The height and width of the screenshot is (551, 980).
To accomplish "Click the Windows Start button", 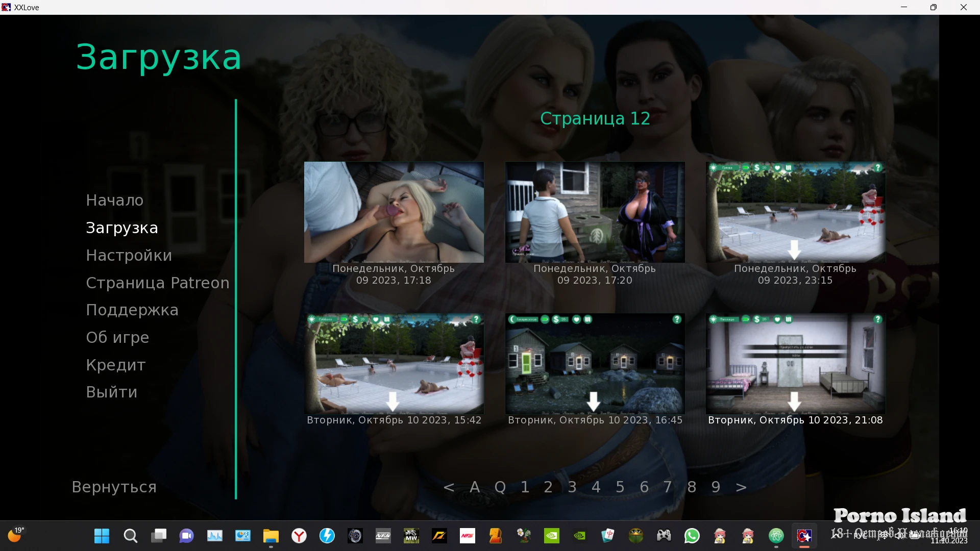I will 102,536.
